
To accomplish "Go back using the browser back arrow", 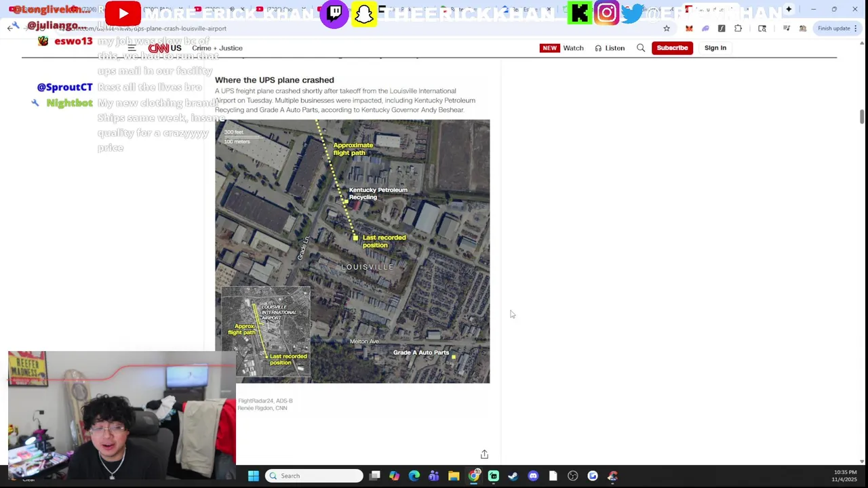I will tap(11, 27).
